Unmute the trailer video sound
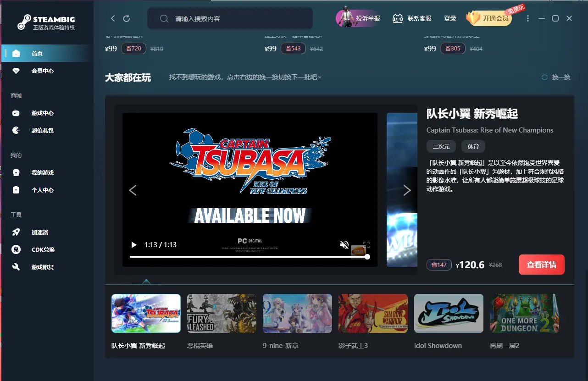This screenshot has width=588, height=381. click(344, 245)
